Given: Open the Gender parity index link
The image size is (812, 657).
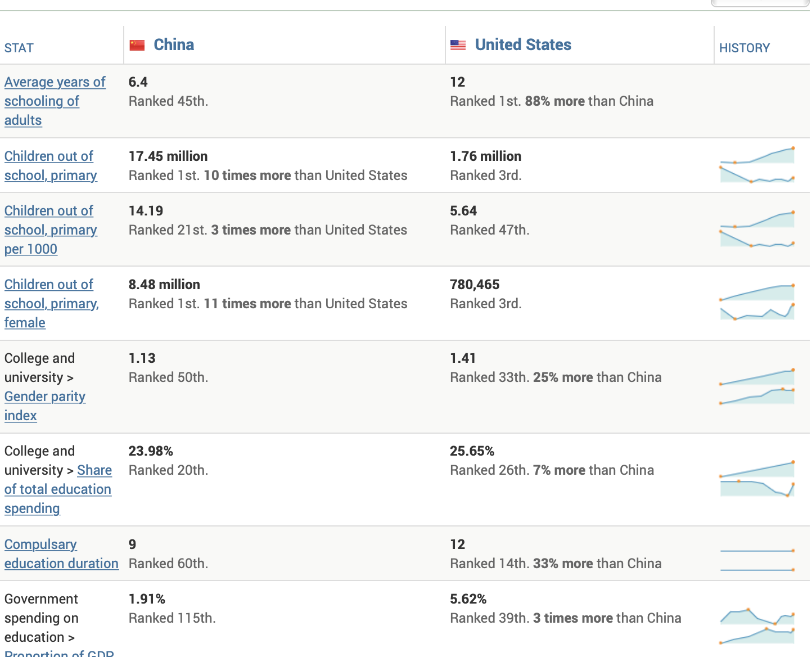Looking at the screenshot, I should click(45, 397).
